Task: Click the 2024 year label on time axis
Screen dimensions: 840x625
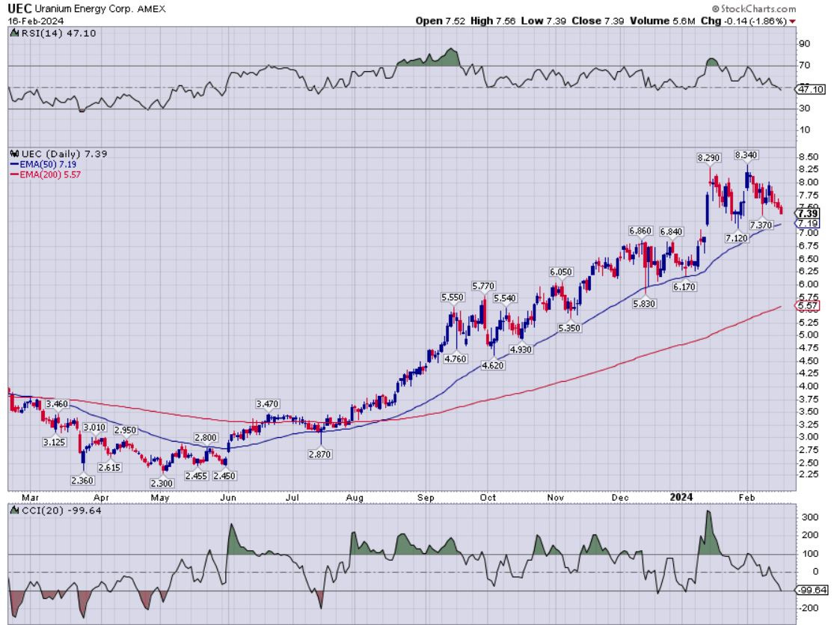Action: coord(681,497)
